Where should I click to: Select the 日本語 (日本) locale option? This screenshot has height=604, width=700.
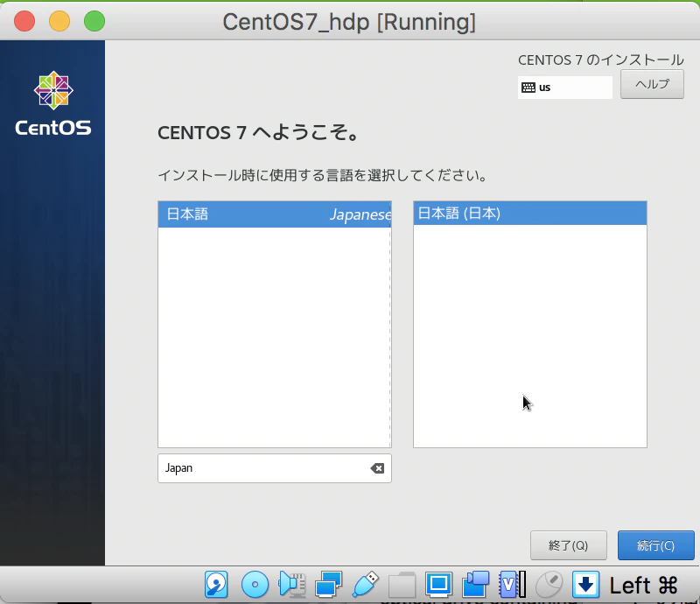tap(528, 212)
